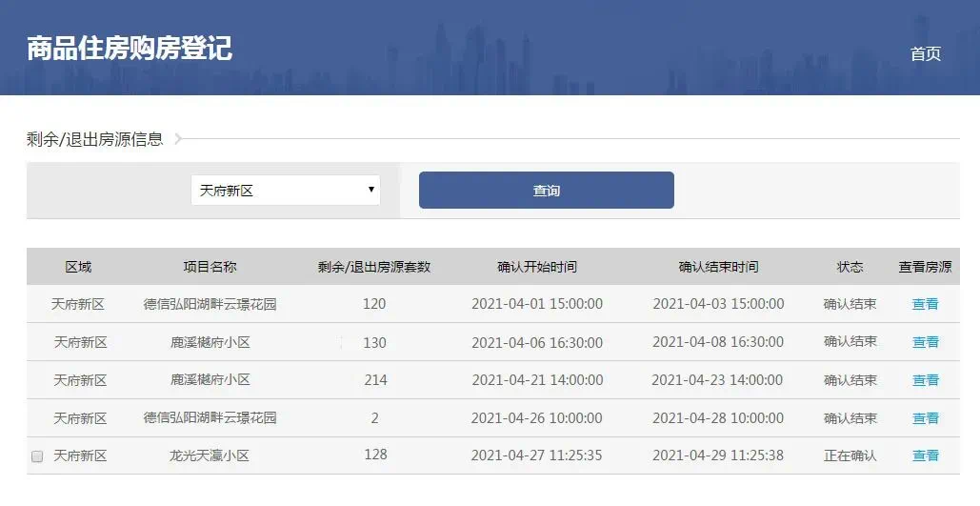This screenshot has width=980, height=506.
Task: Open 查看 link for 2021-04-06 row
Action: point(925,342)
